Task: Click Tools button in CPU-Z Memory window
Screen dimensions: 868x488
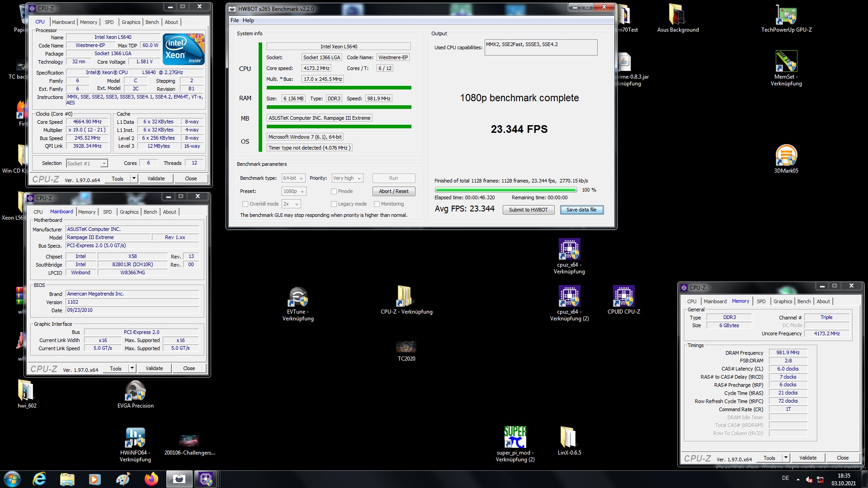Action: [769, 458]
